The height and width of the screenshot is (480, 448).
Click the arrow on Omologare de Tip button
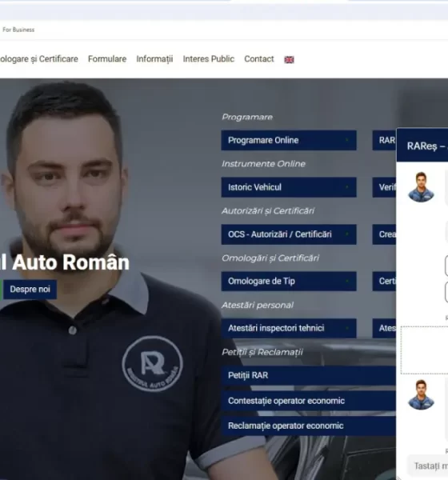[x=347, y=281]
